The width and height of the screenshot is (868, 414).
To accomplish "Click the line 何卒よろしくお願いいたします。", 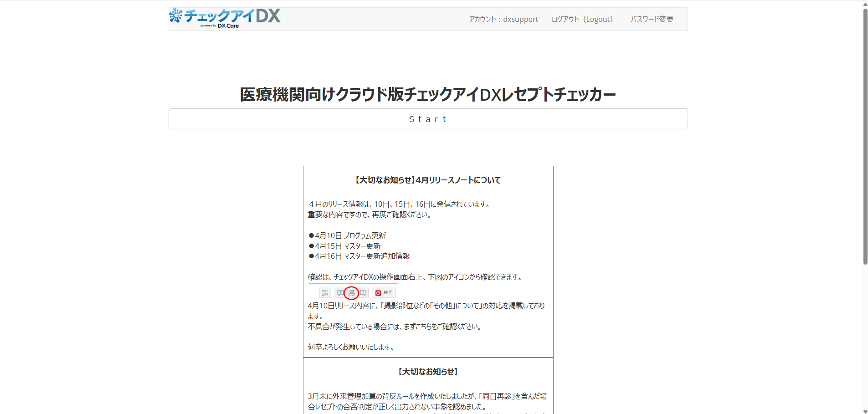I will coord(352,347).
